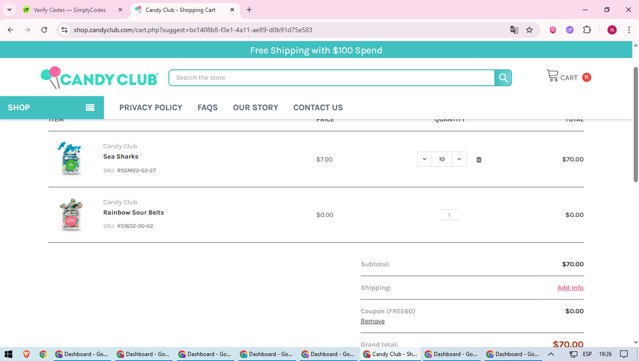Click the Sea Sharks quantity field
The height and width of the screenshot is (361, 639).
[x=442, y=159]
